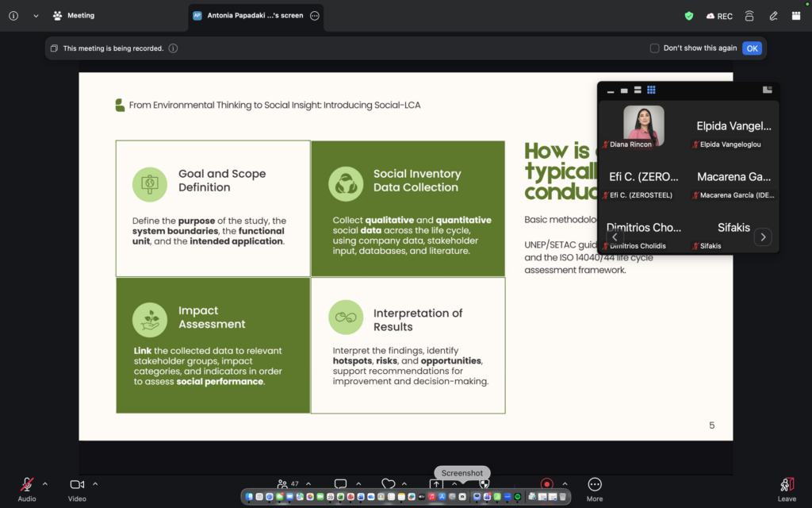Select Diana Rincon's video thumbnail
The image size is (812, 508).
(644, 126)
